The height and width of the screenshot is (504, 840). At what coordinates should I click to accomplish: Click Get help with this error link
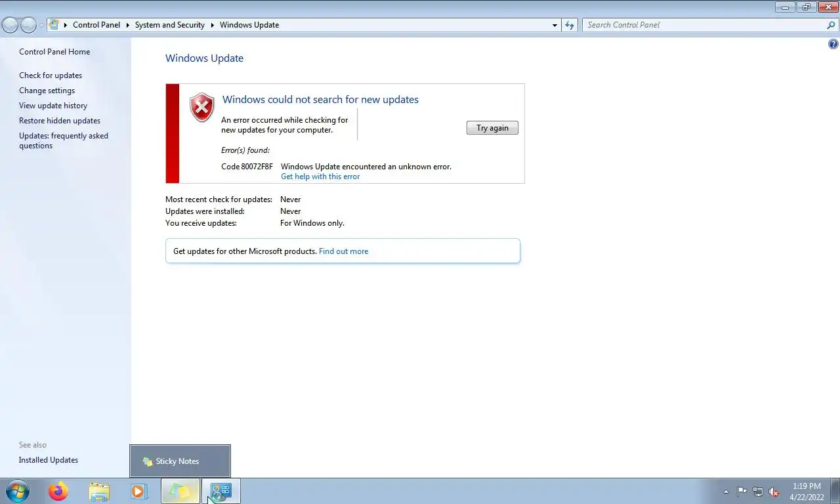(320, 177)
